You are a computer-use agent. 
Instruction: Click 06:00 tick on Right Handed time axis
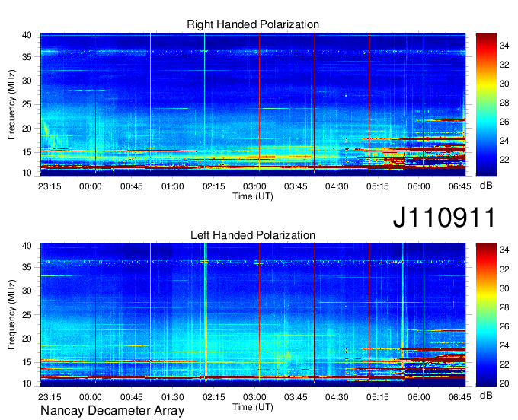tap(418, 186)
